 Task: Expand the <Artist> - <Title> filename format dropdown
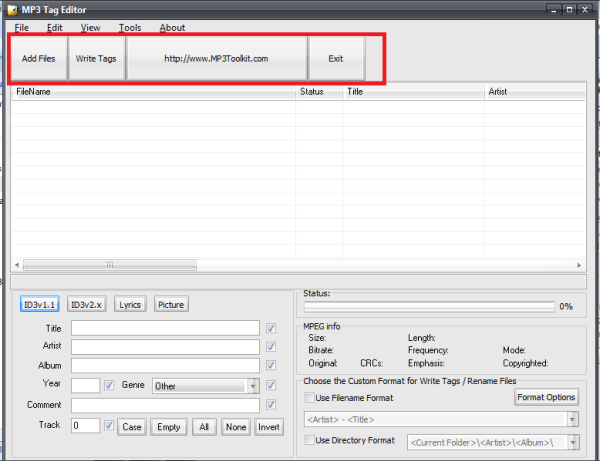click(x=572, y=419)
